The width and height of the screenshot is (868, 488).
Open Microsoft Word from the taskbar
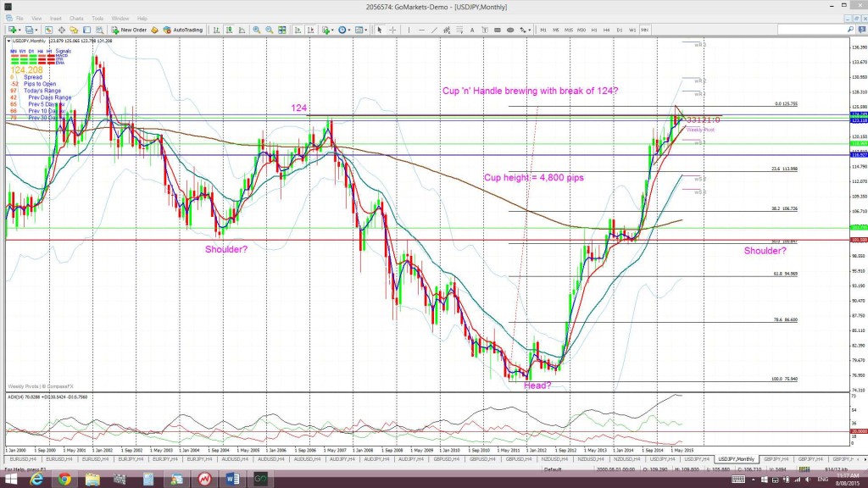(232, 480)
